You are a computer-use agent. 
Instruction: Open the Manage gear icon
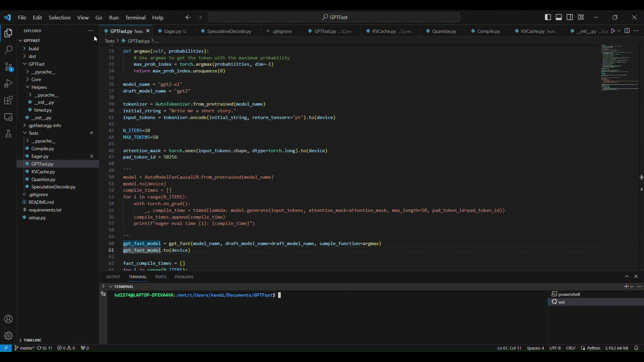8,336
